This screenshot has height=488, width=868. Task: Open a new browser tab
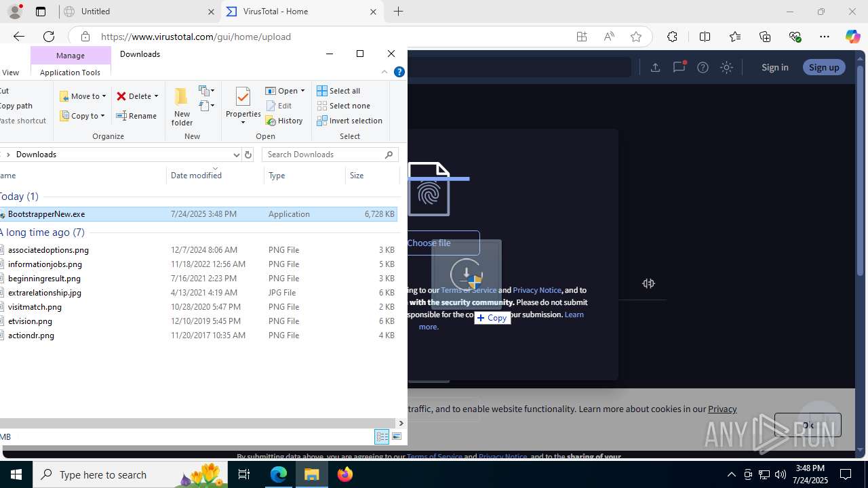coord(399,12)
